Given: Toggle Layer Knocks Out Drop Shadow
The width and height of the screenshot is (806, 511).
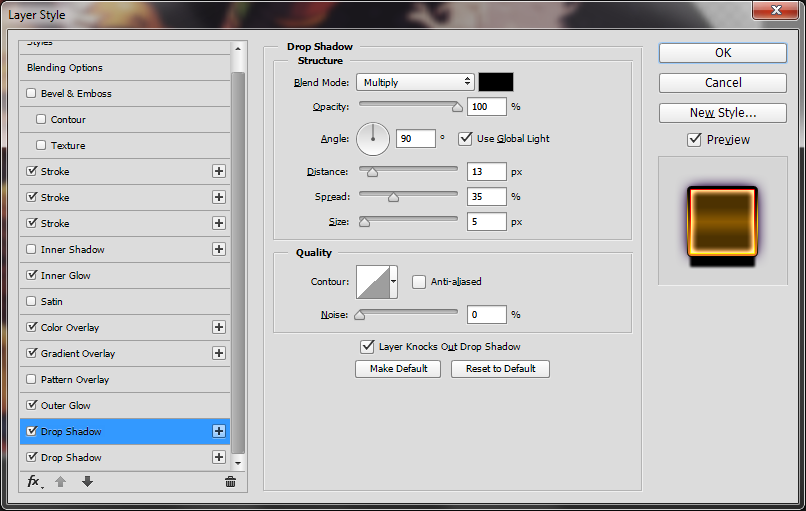Looking at the screenshot, I should click(367, 346).
